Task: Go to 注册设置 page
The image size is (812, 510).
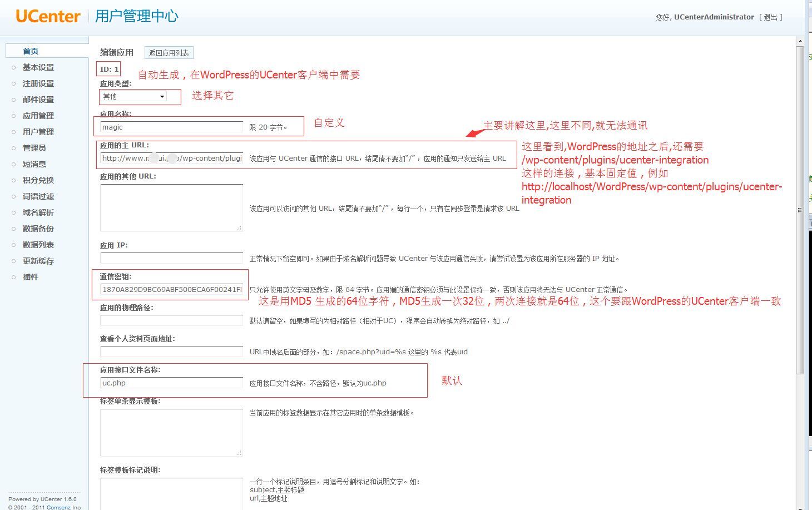Action: (x=38, y=83)
